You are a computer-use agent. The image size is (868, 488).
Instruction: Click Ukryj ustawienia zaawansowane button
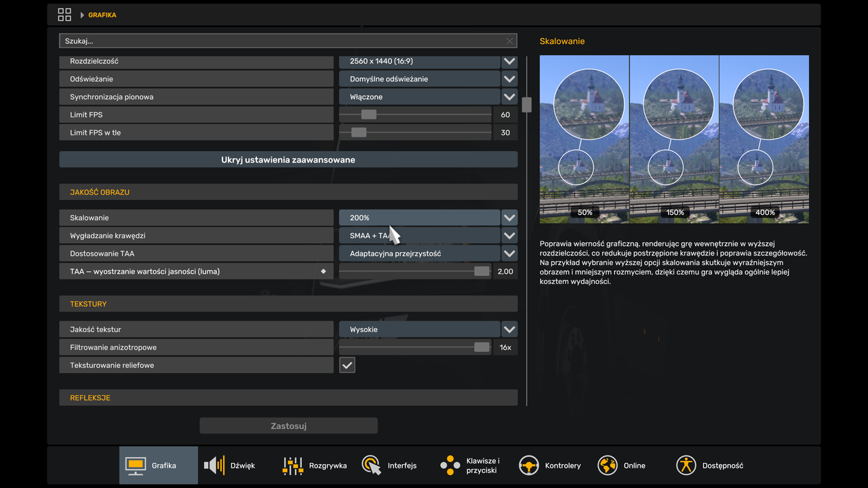[x=288, y=159]
